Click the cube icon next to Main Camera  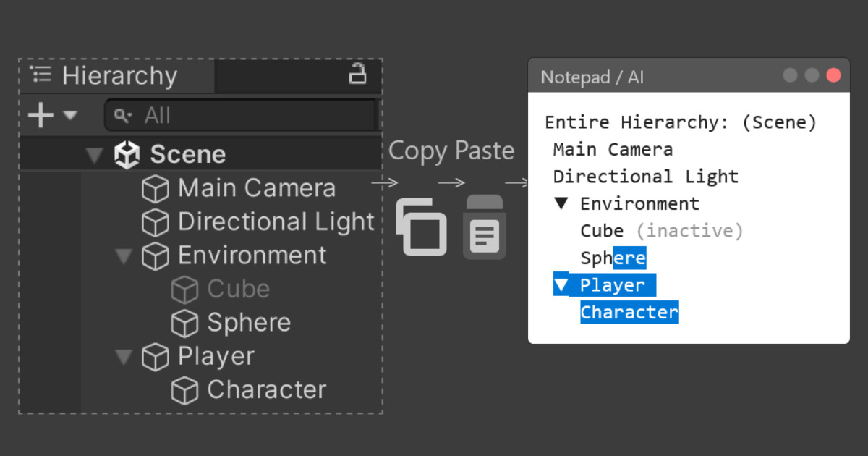point(156,188)
